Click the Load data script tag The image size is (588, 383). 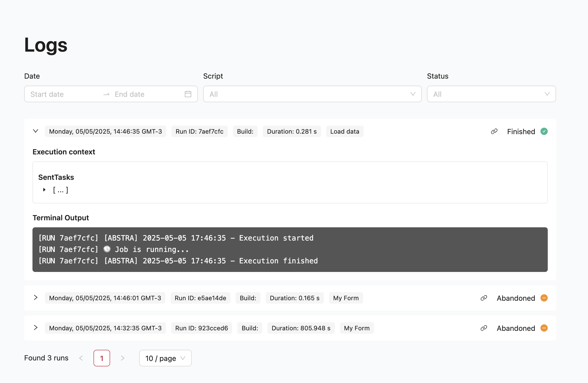point(345,132)
